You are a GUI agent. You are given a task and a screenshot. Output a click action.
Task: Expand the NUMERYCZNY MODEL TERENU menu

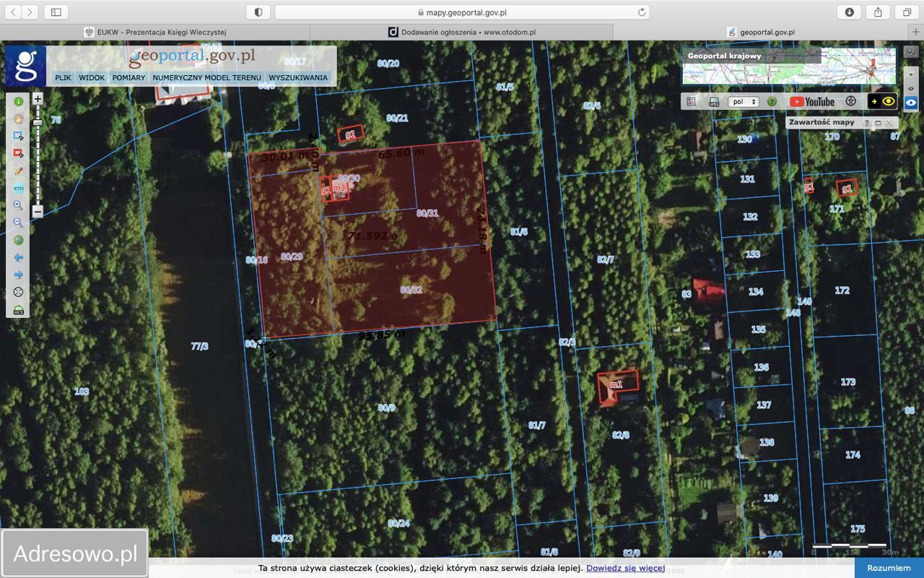click(x=206, y=77)
